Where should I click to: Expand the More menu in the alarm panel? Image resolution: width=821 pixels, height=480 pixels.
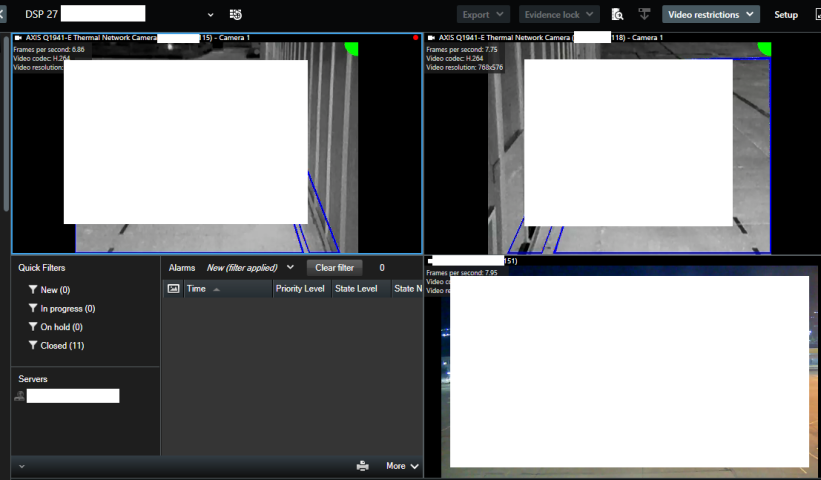coord(402,466)
